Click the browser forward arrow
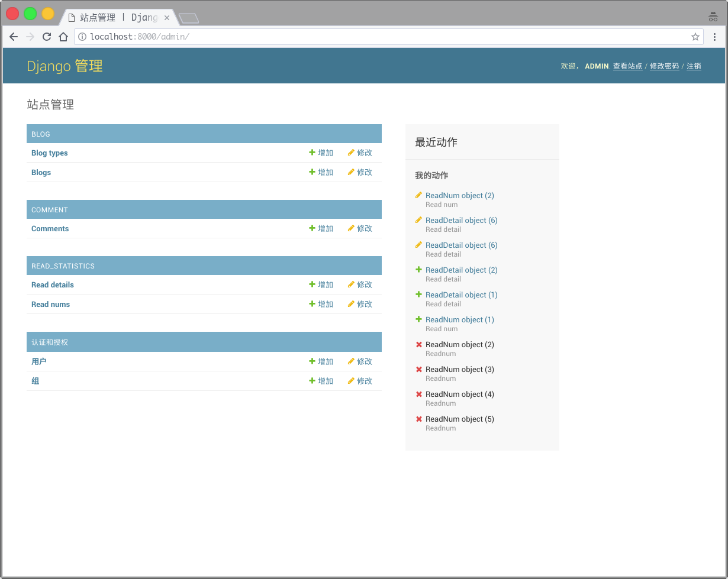Image resolution: width=728 pixels, height=579 pixels. click(30, 37)
